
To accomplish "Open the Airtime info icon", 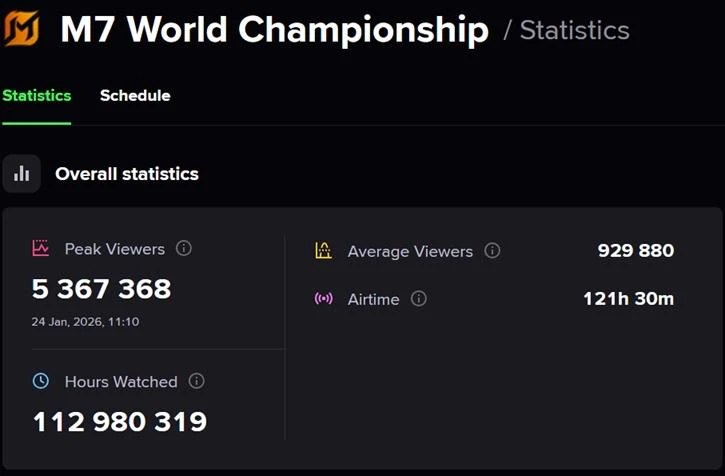I will click(x=419, y=299).
